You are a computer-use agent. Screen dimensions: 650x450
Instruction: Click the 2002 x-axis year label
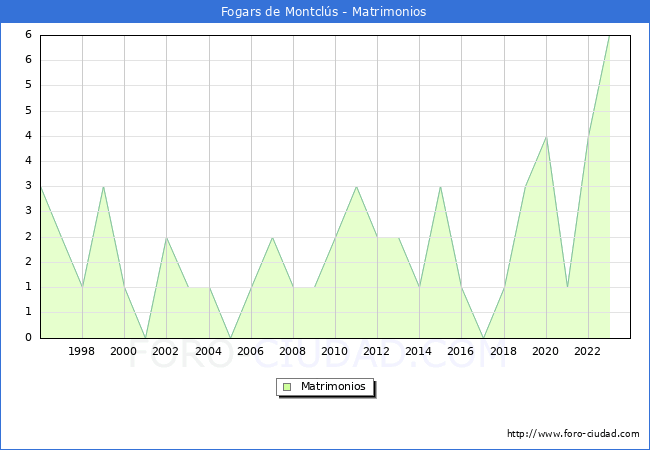166,351
